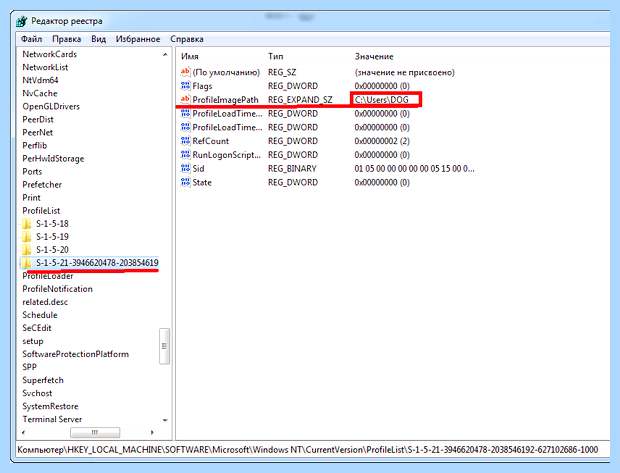Image resolution: width=620 pixels, height=473 pixels.
Task: Click the REG_EXPAND_SZ type cell
Action: 300,100
